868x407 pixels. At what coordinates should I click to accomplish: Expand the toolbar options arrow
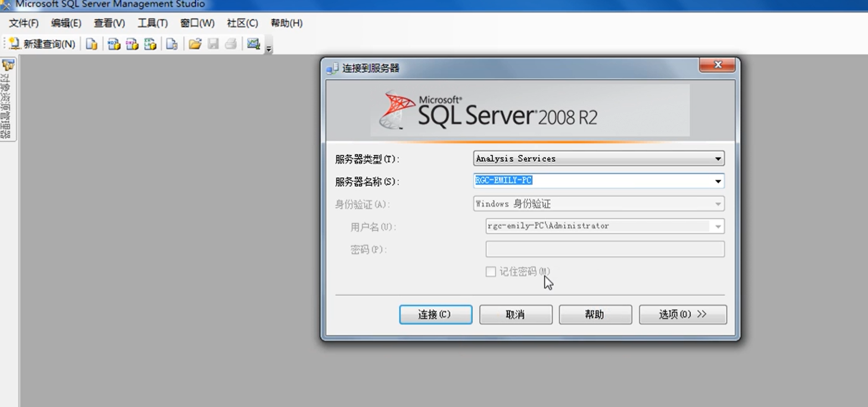point(269,49)
